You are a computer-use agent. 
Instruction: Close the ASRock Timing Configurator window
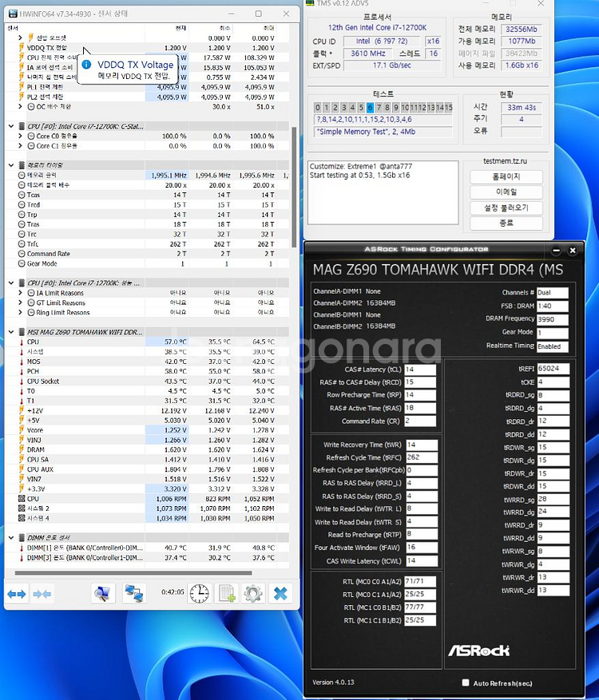tap(573, 251)
